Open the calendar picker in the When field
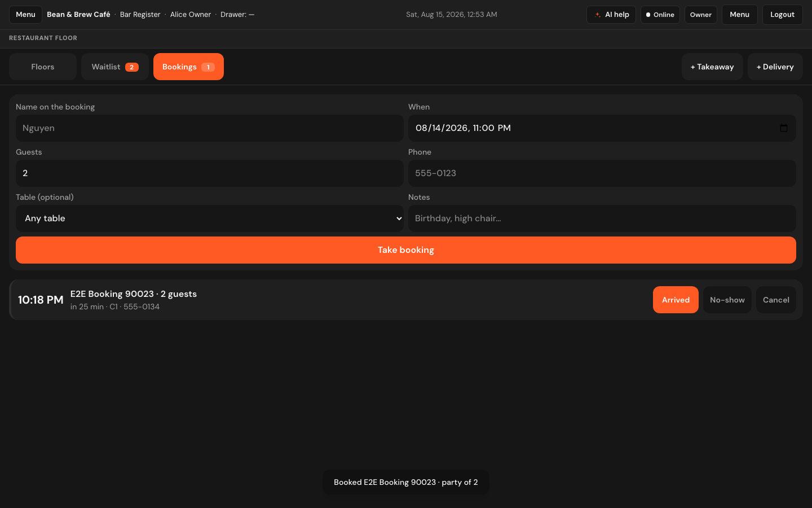Screen dimensions: 812x508 784,128
